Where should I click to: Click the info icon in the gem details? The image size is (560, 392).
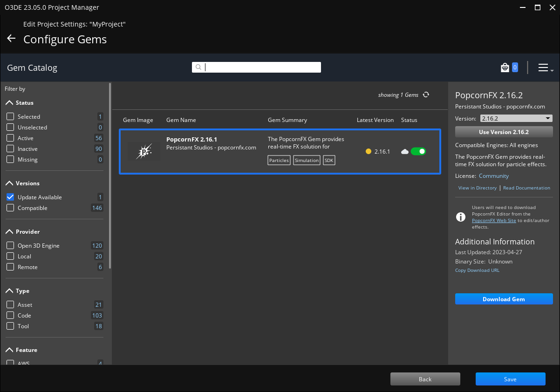click(x=460, y=217)
